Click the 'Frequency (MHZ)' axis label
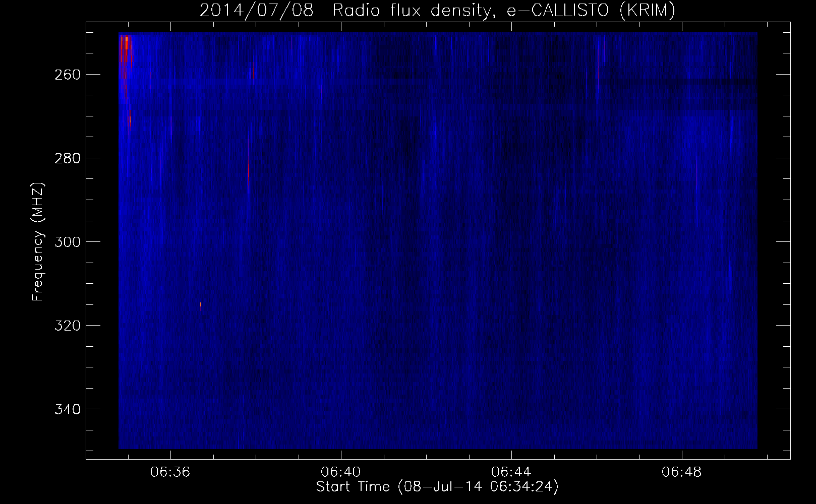816x504 pixels. [x=38, y=241]
